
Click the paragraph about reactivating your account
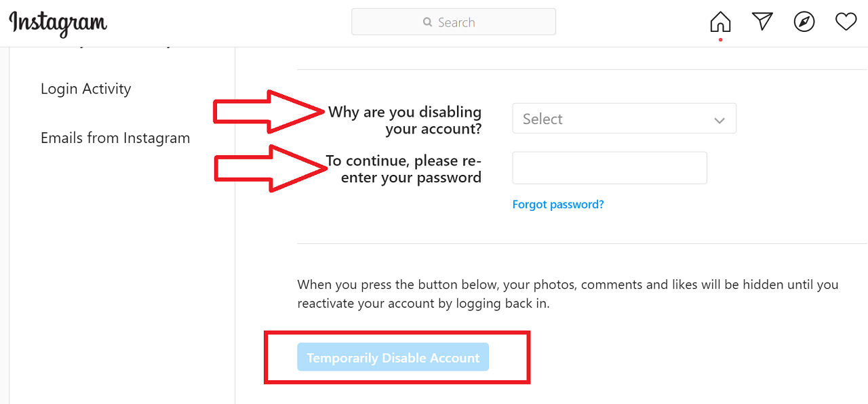coord(568,294)
